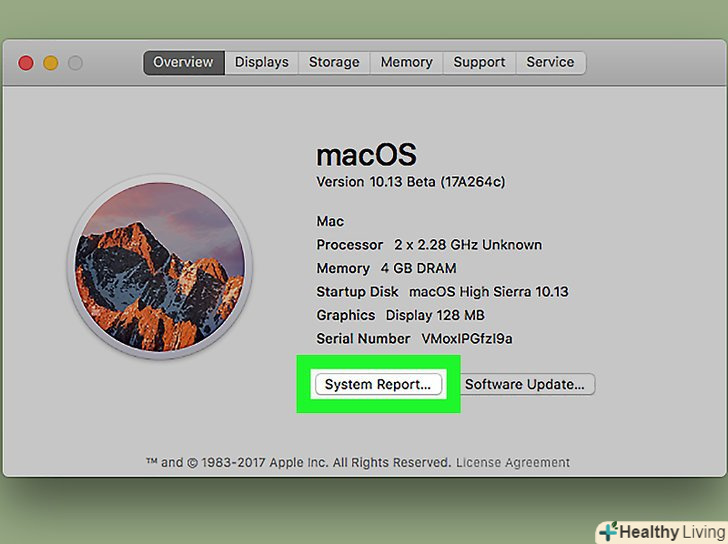Close the About This Mac window

26,63
